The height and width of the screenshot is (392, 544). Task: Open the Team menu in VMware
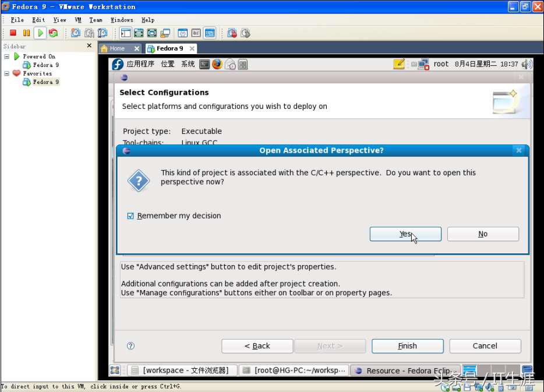point(96,19)
